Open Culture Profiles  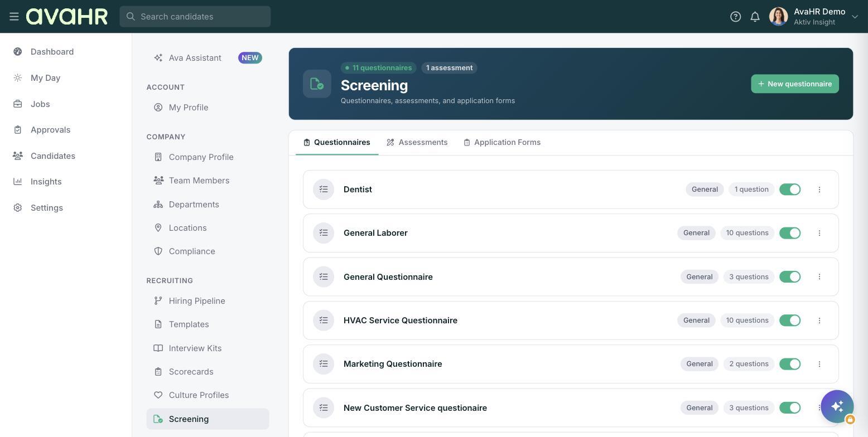(208, 395)
